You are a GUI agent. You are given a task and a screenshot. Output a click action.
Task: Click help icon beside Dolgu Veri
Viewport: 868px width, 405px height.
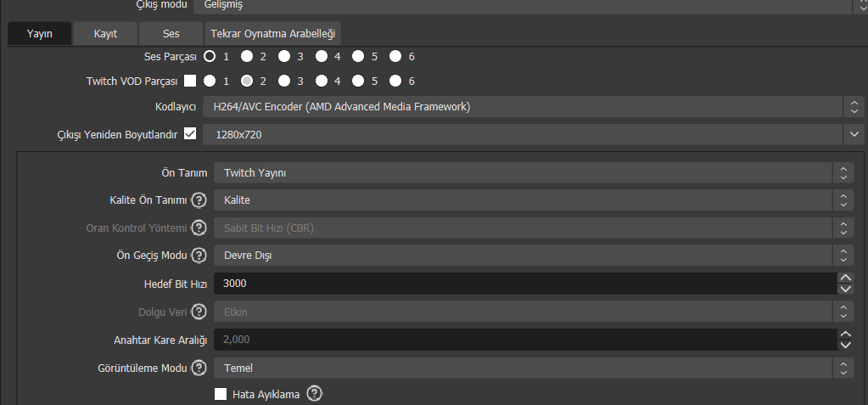199,312
